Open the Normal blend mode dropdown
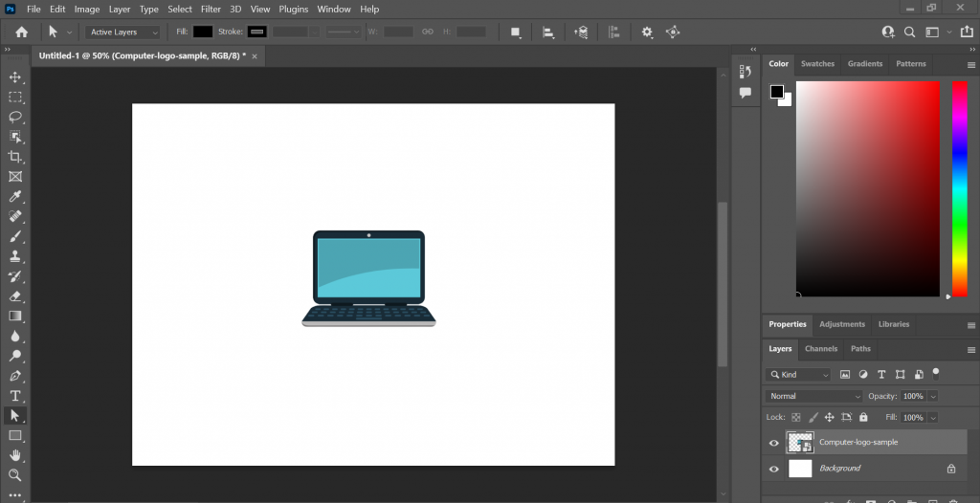Viewport: 980px width, 503px height. click(x=813, y=396)
